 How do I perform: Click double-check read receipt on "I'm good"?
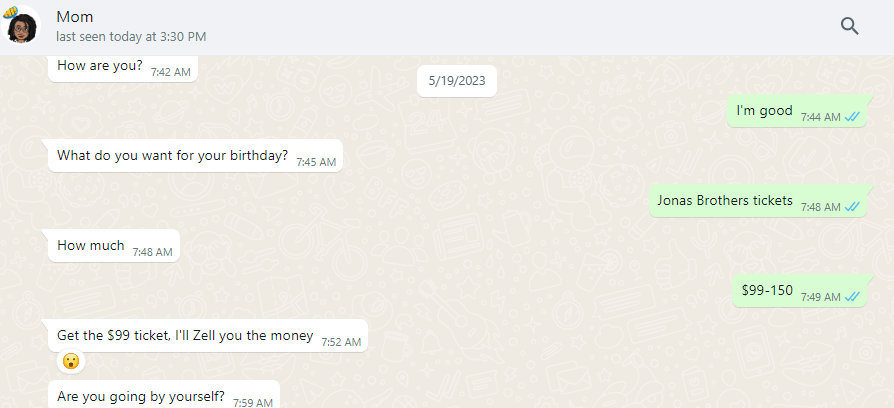(x=852, y=117)
